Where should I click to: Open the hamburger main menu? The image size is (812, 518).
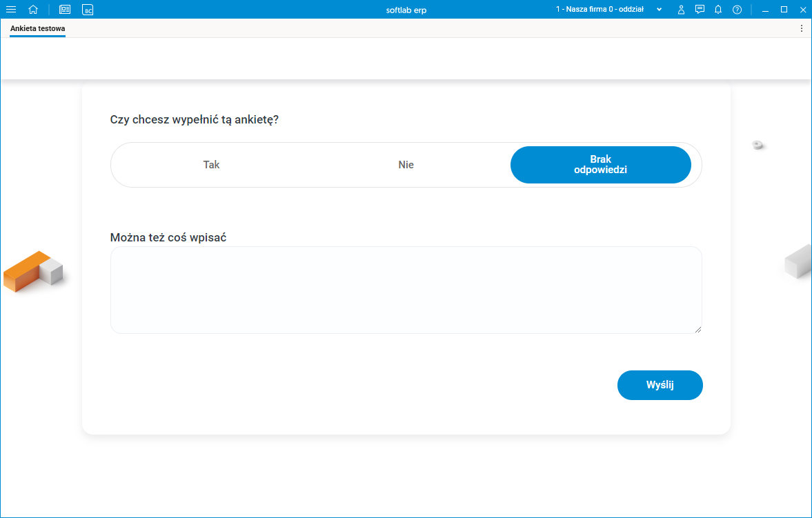[x=11, y=10]
